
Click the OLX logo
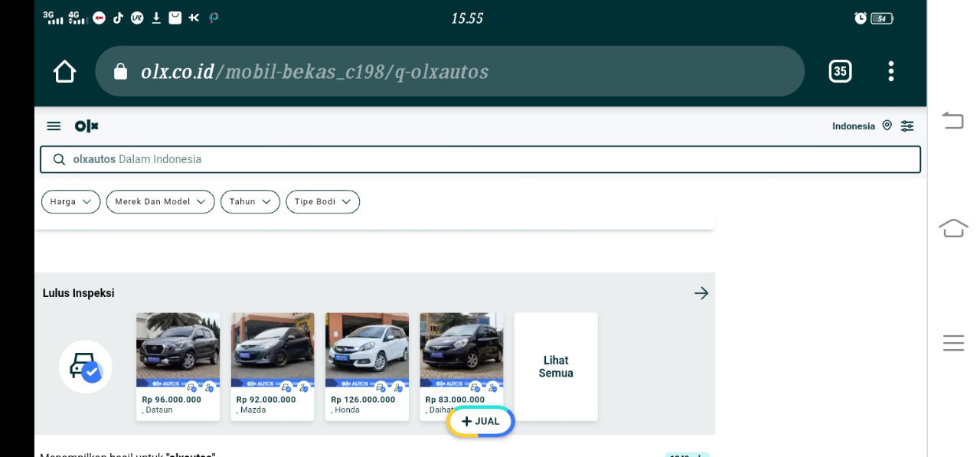(x=87, y=126)
